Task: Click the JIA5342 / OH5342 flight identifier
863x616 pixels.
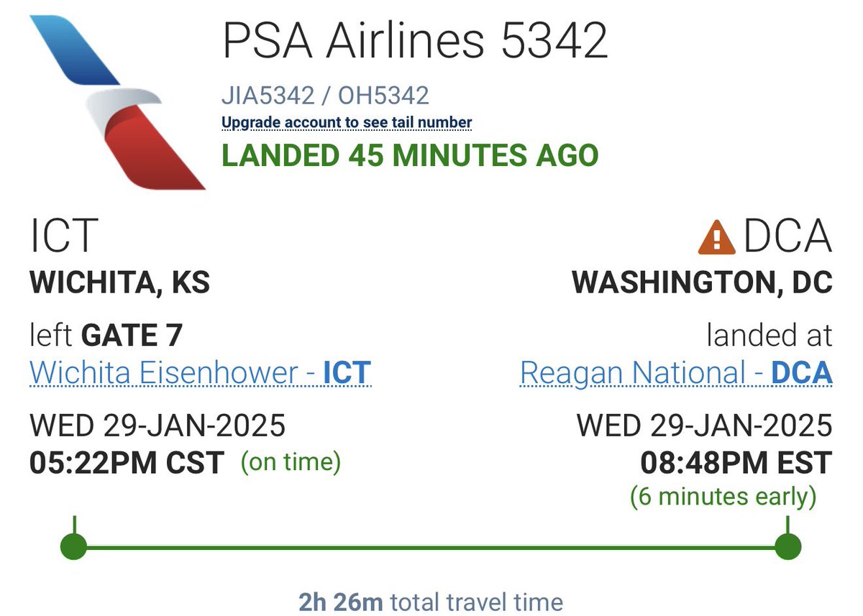Action: [x=325, y=96]
